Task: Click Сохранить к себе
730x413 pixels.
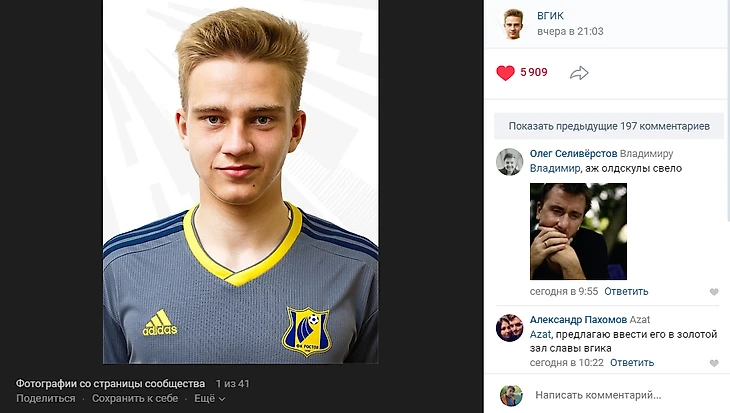Action: tap(135, 399)
